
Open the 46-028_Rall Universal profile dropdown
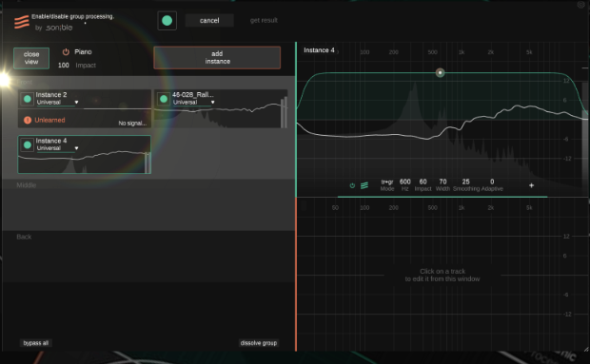tap(193, 103)
